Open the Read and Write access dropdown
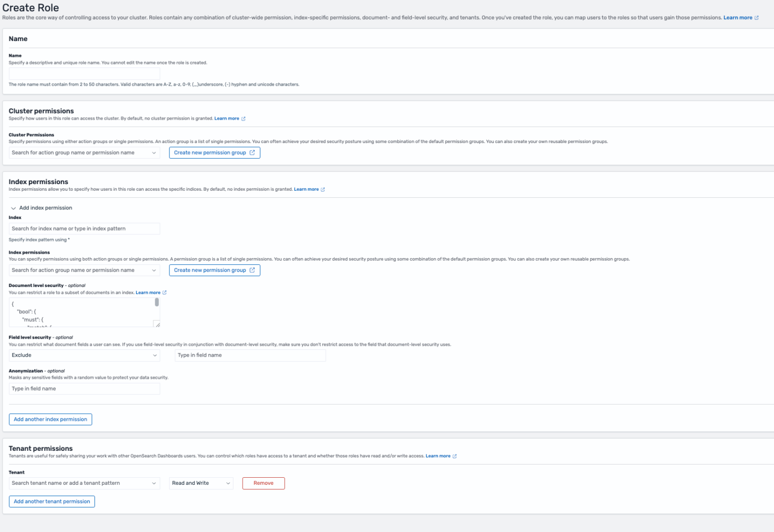The height and width of the screenshot is (532, 774). (201, 483)
